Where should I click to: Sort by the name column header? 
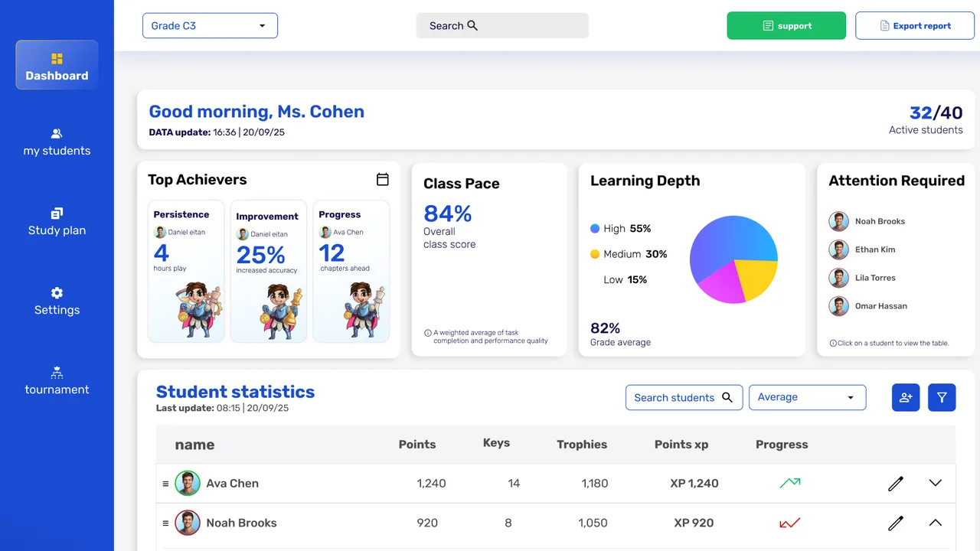[194, 445]
